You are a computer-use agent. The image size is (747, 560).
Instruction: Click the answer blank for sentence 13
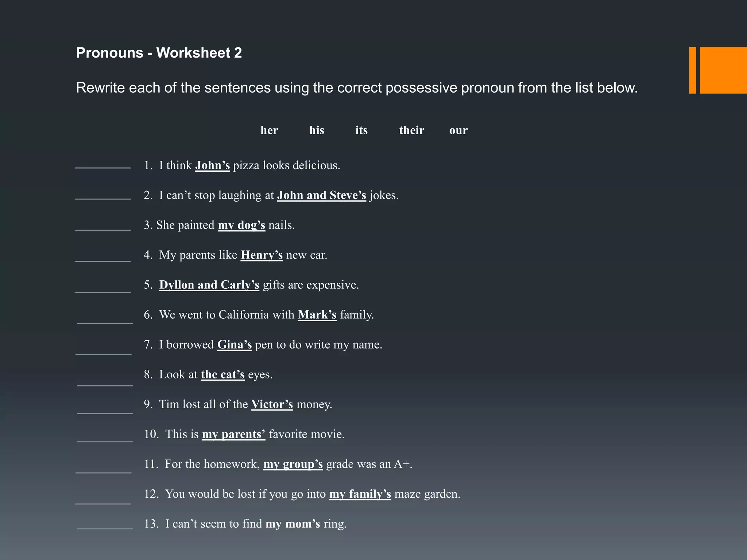point(105,527)
